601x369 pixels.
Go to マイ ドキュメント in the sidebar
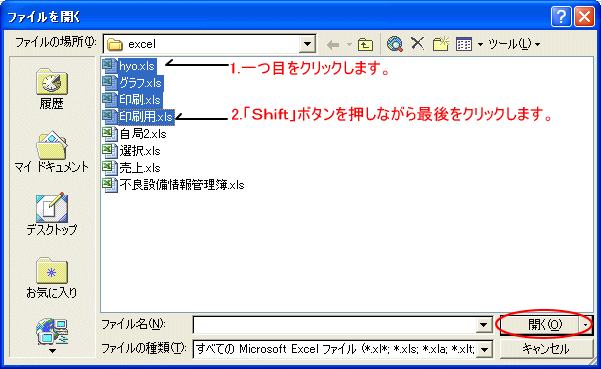51,152
